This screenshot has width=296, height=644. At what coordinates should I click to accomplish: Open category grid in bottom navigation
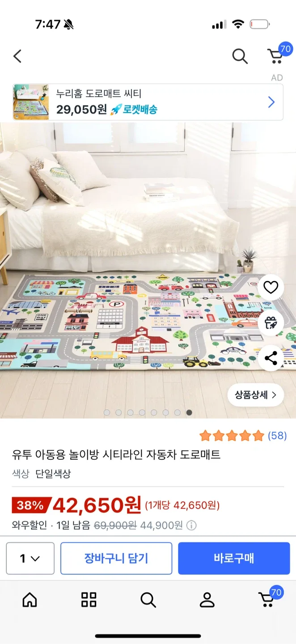89,600
